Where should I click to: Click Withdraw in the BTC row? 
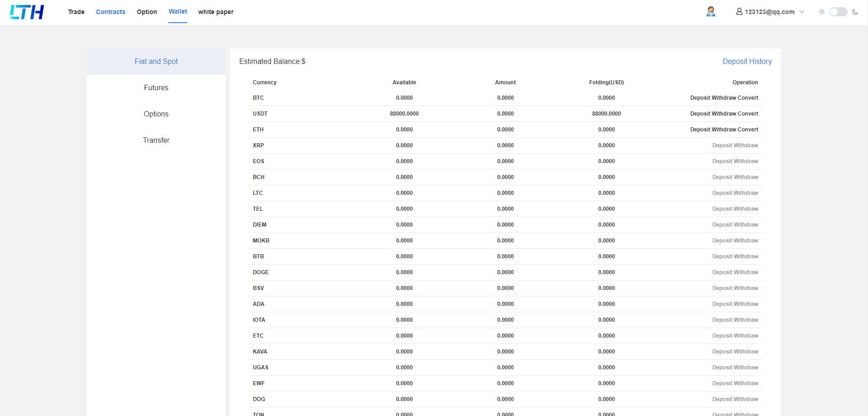[724, 98]
